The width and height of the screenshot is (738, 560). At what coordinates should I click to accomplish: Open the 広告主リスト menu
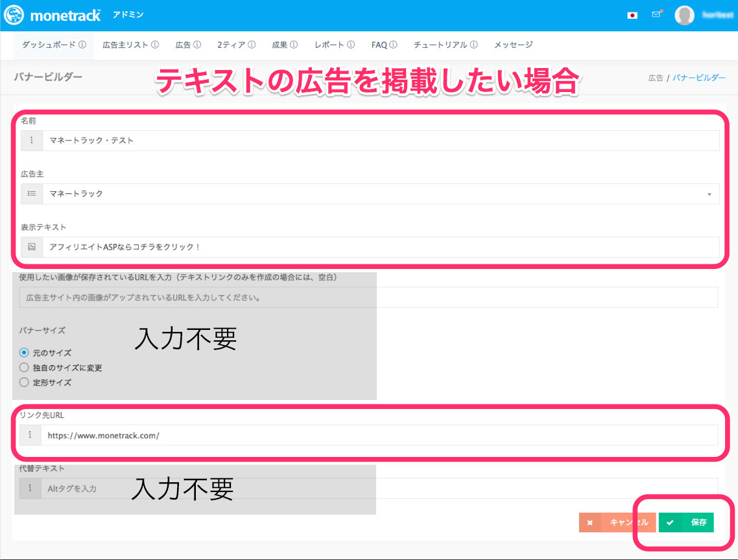tap(130, 45)
